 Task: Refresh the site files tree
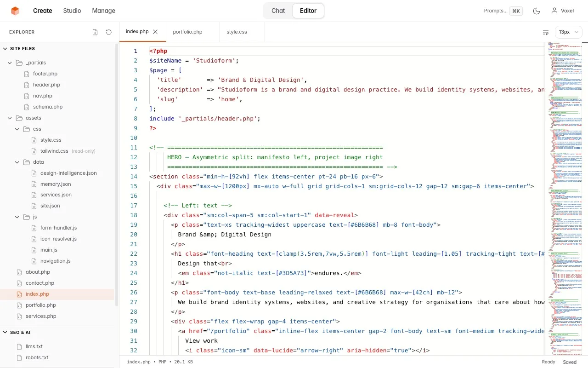(108, 32)
